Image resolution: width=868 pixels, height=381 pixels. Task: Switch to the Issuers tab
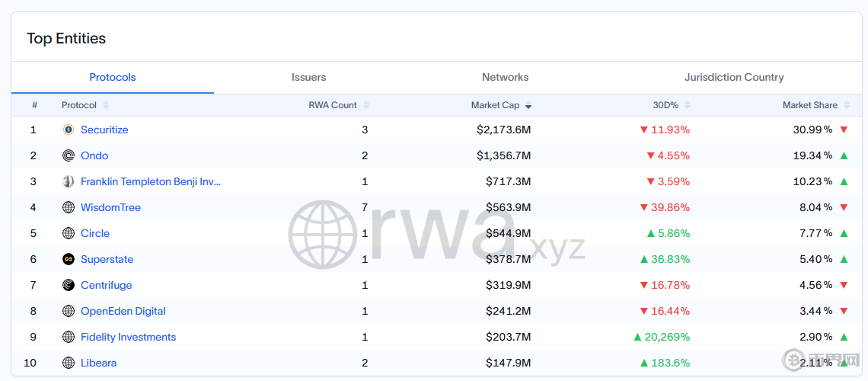coord(308,77)
